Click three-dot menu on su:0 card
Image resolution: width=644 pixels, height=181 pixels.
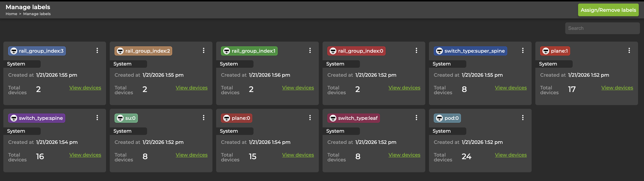click(x=203, y=118)
